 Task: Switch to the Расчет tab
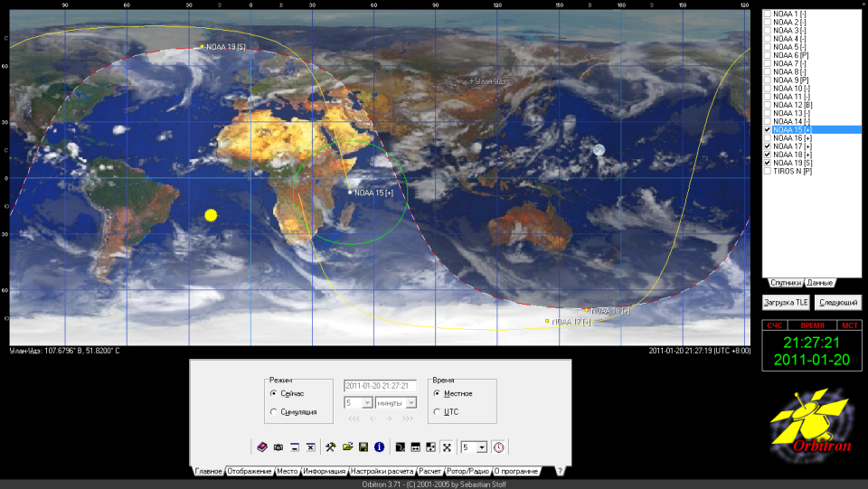[x=430, y=471]
